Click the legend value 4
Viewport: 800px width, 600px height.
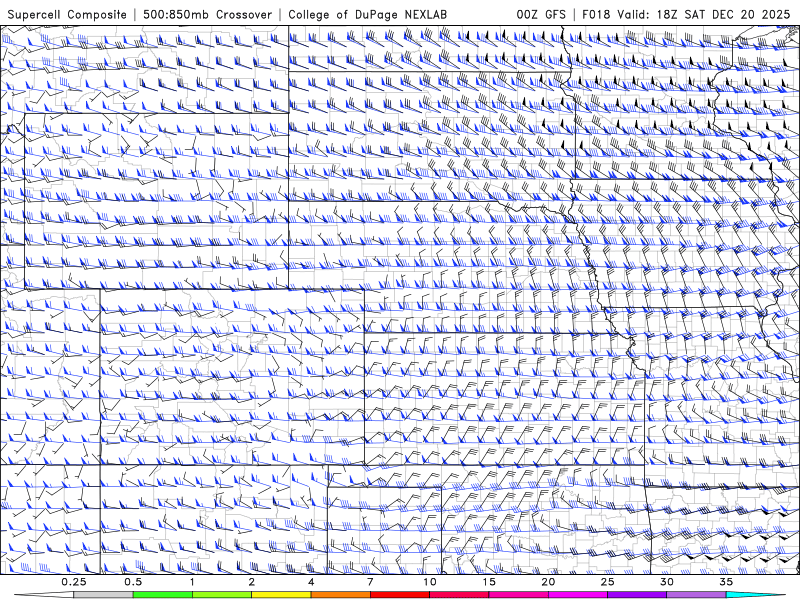pyautogui.click(x=311, y=582)
